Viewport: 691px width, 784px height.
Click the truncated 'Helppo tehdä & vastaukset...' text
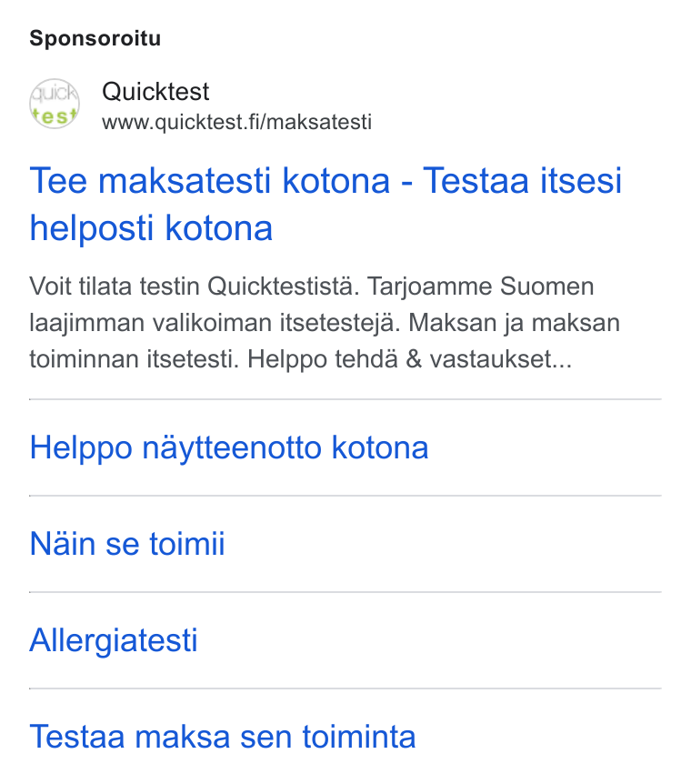click(x=409, y=359)
